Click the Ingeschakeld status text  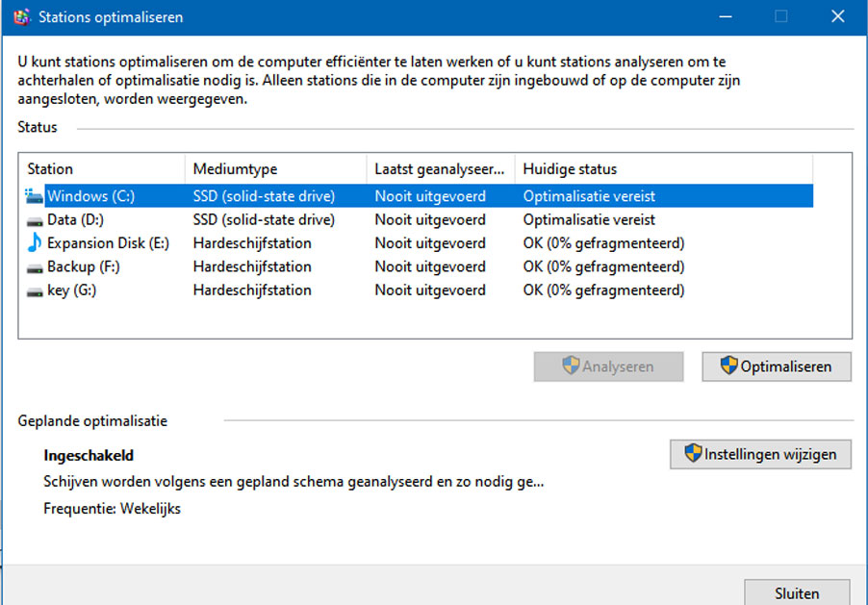pos(89,456)
